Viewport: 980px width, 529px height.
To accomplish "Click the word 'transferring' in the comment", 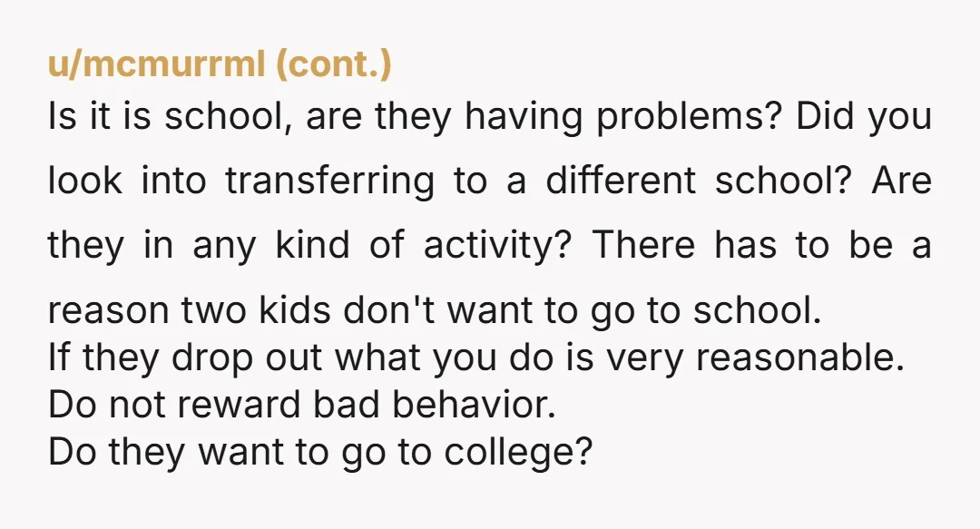I will (x=329, y=182).
